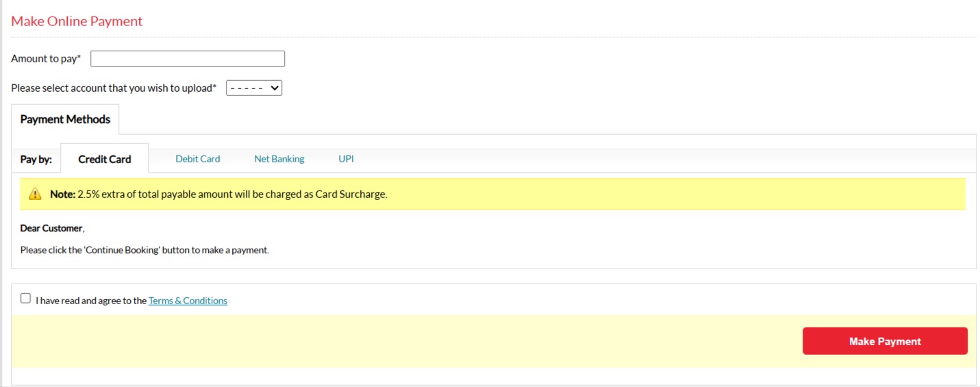The width and height of the screenshot is (980, 387).
Task: Click the 'Please select account' label text
Action: coord(113,88)
